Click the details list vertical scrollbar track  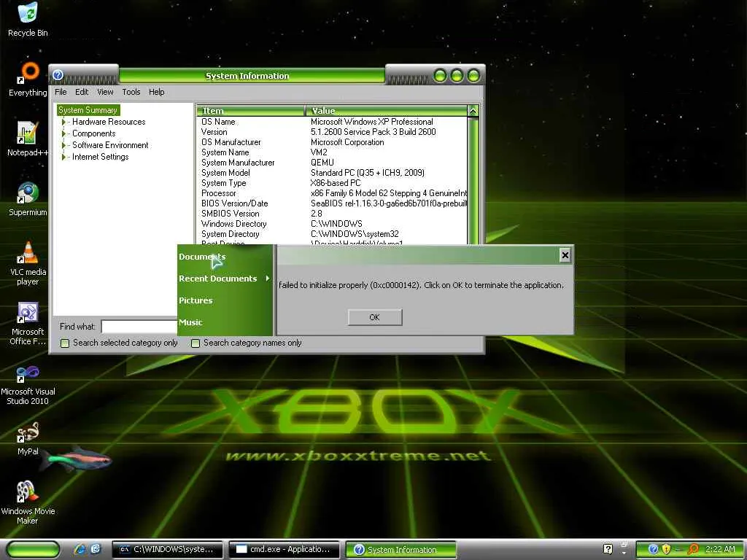click(x=473, y=181)
